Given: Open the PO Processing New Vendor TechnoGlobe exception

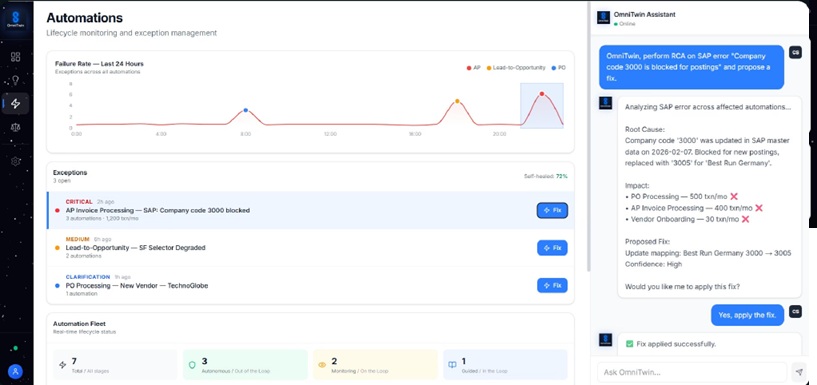Looking at the screenshot, I should click(311, 285).
